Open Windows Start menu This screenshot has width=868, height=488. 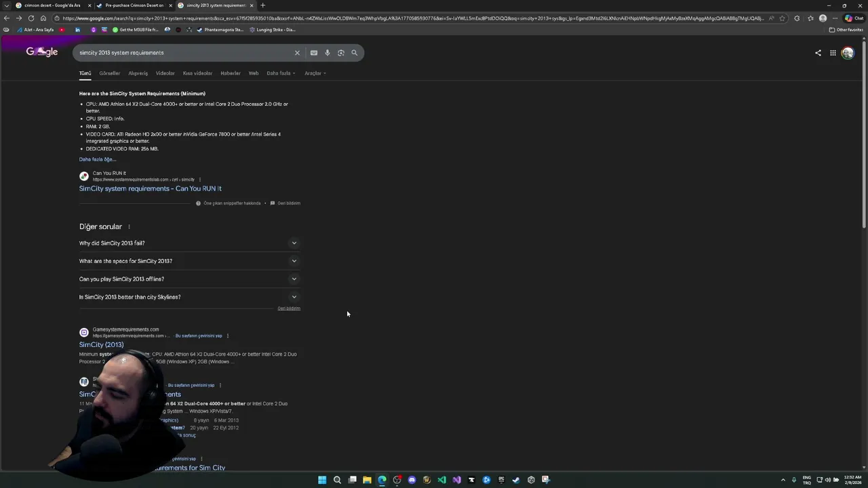[x=322, y=480]
